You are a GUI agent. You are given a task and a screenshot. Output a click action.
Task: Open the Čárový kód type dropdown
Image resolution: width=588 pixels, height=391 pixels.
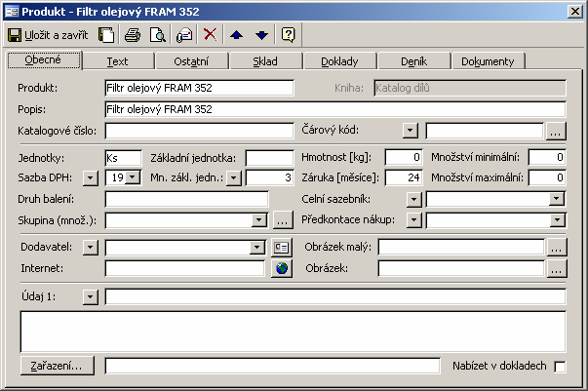(x=411, y=131)
